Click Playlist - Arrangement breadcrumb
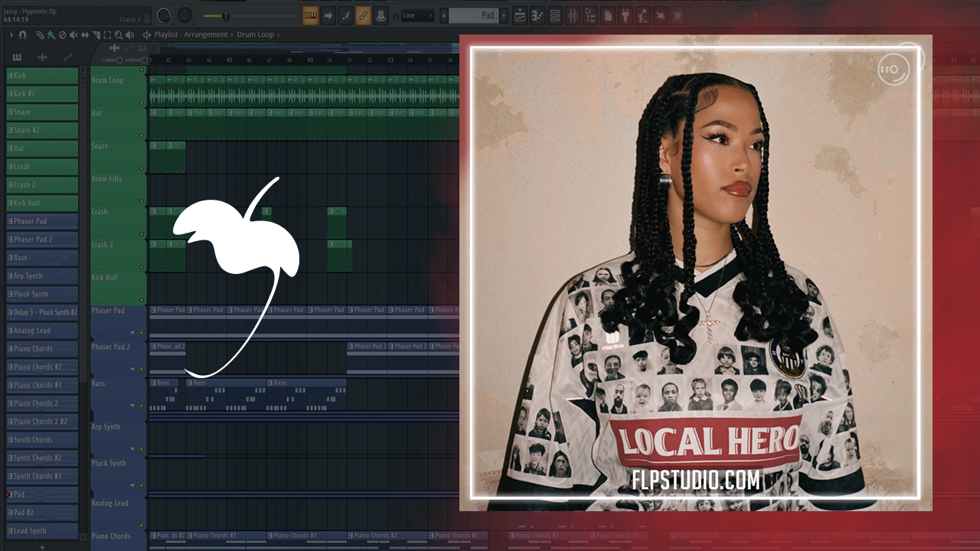Screen dimensions: 980x551 [x=191, y=34]
